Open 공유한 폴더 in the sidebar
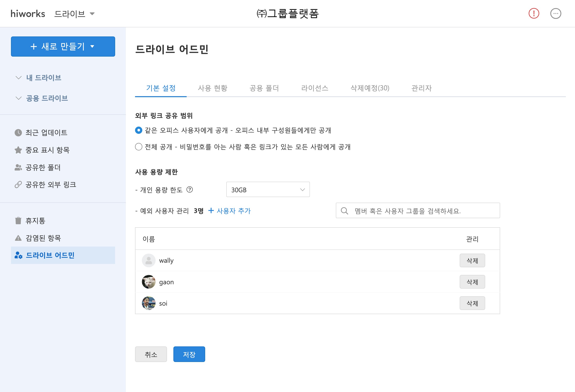 [x=43, y=168]
